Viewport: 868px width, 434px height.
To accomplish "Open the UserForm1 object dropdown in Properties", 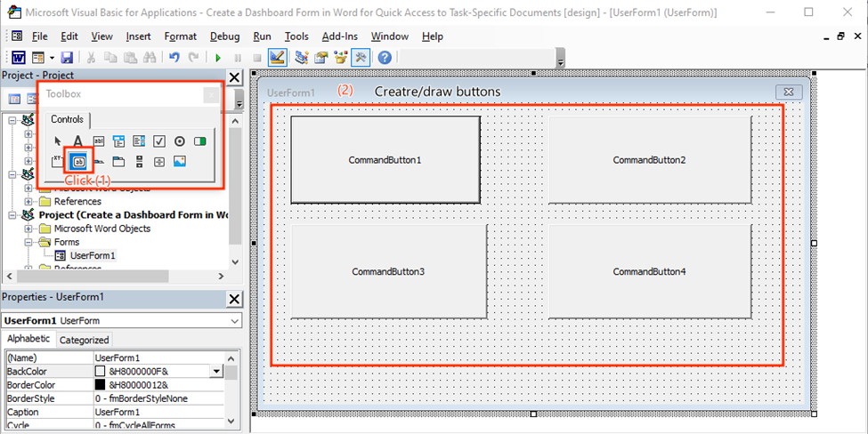I will [236, 321].
